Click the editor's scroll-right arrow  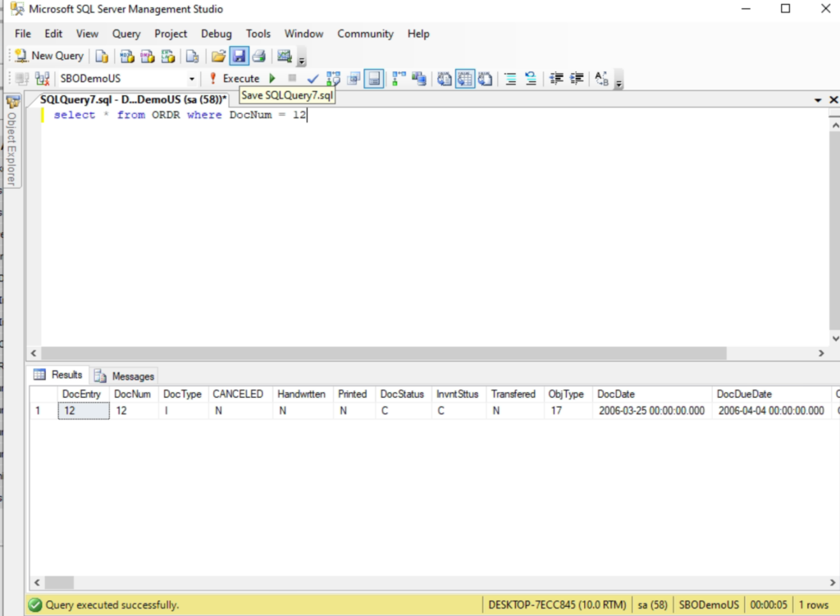pyautogui.click(x=821, y=354)
